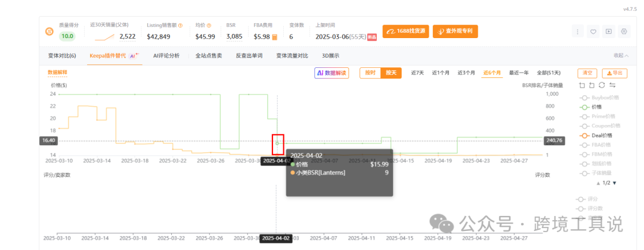Click the 1688找货源 button
This screenshot has height=250, width=644.
406,31
